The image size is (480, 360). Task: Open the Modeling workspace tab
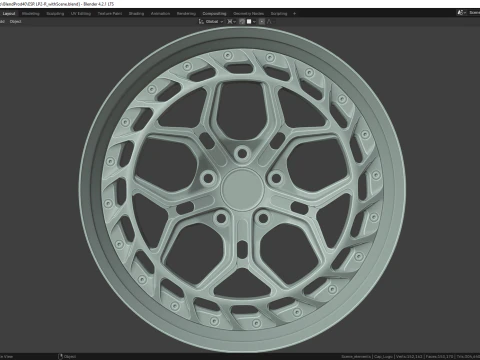coord(31,14)
